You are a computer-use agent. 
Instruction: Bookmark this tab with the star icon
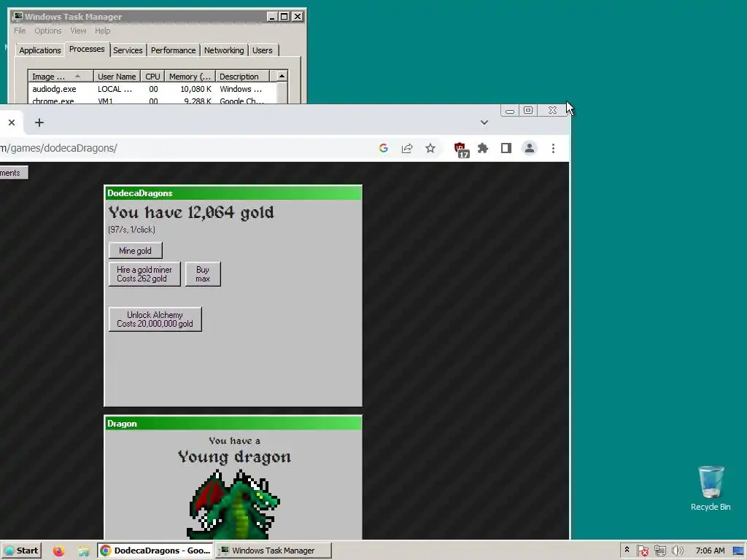click(x=430, y=148)
